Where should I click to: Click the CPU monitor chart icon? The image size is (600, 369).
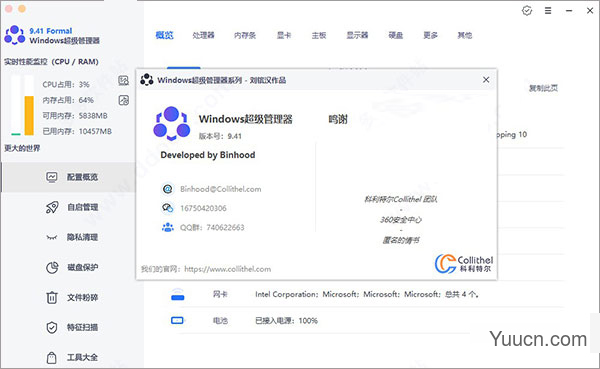point(123,80)
